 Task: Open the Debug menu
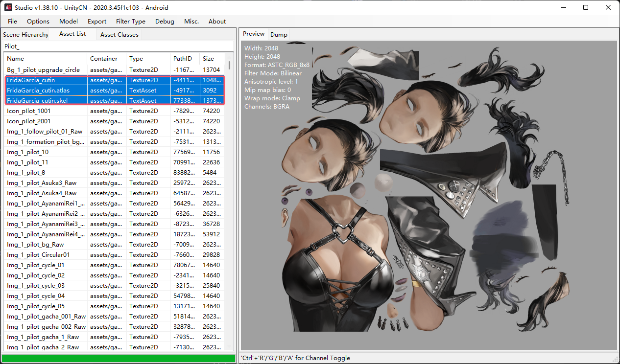point(165,21)
